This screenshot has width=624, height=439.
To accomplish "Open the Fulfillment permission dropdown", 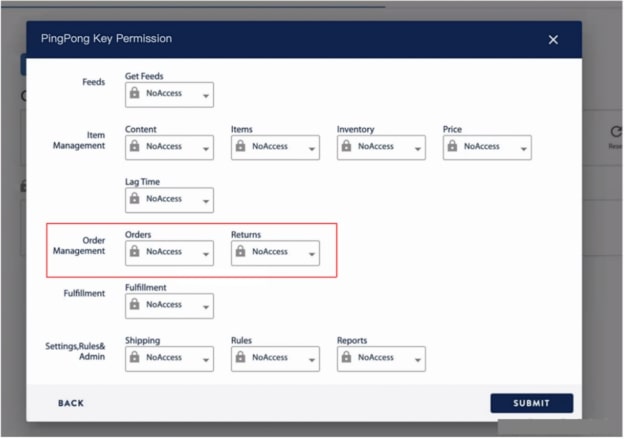I will [x=169, y=306].
